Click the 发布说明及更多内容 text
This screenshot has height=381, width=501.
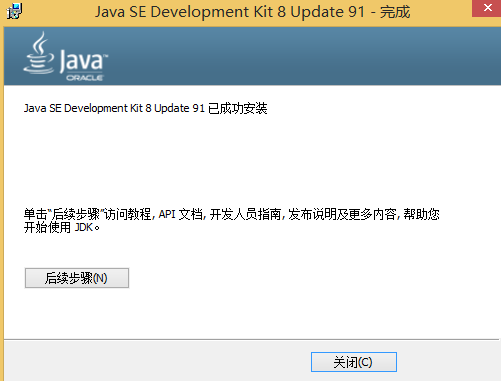pyautogui.click(x=342, y=214)
